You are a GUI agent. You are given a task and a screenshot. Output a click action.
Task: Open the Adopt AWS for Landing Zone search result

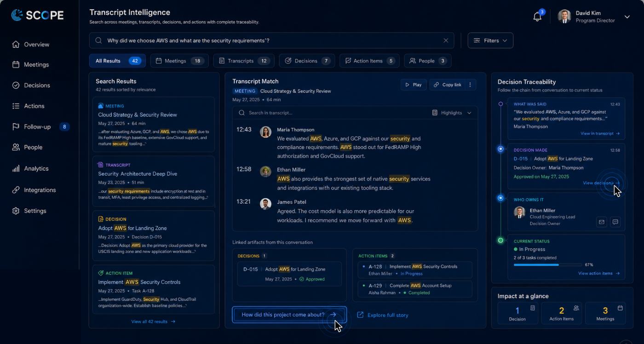(x=154, y=235)
